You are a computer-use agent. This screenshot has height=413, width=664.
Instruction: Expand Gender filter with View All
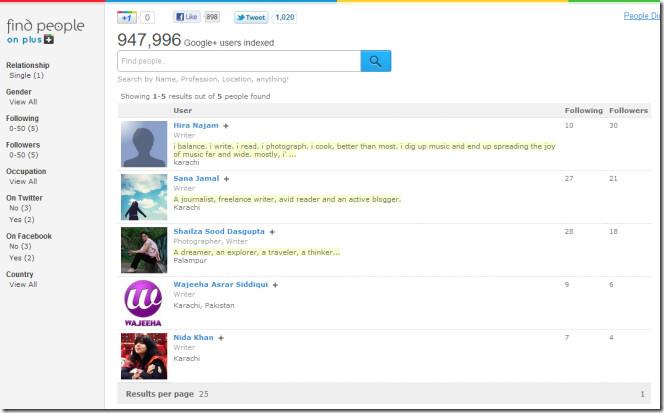tap(23, 102)
